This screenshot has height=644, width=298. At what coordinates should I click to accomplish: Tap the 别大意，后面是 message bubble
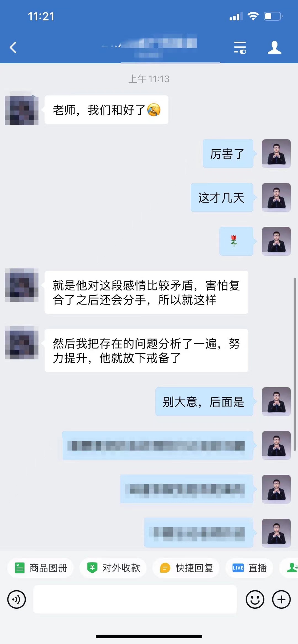point(204,402)
